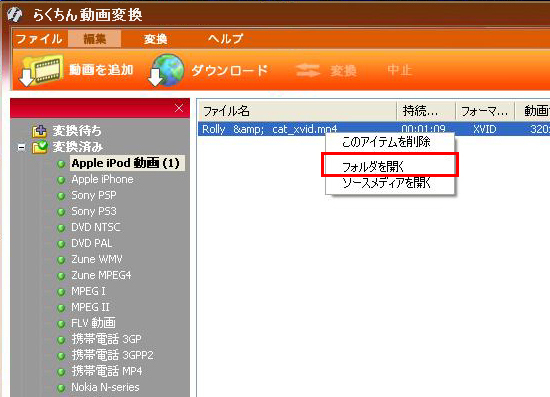Collapse the 変換済み tree node
Viewport: 550px width, 397px height.
21,147
